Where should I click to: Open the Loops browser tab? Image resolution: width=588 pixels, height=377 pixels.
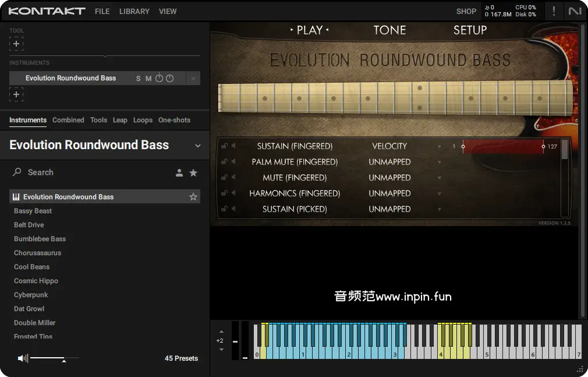(143, 120)
